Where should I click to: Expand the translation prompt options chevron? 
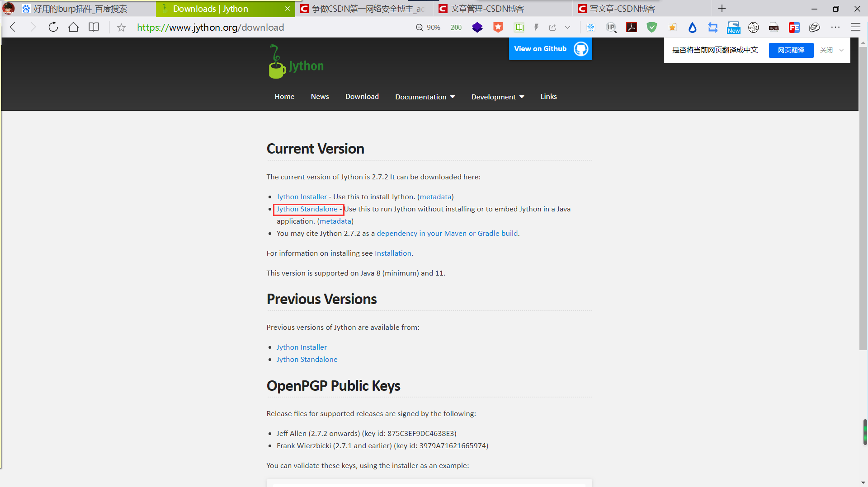click(841, 50)
